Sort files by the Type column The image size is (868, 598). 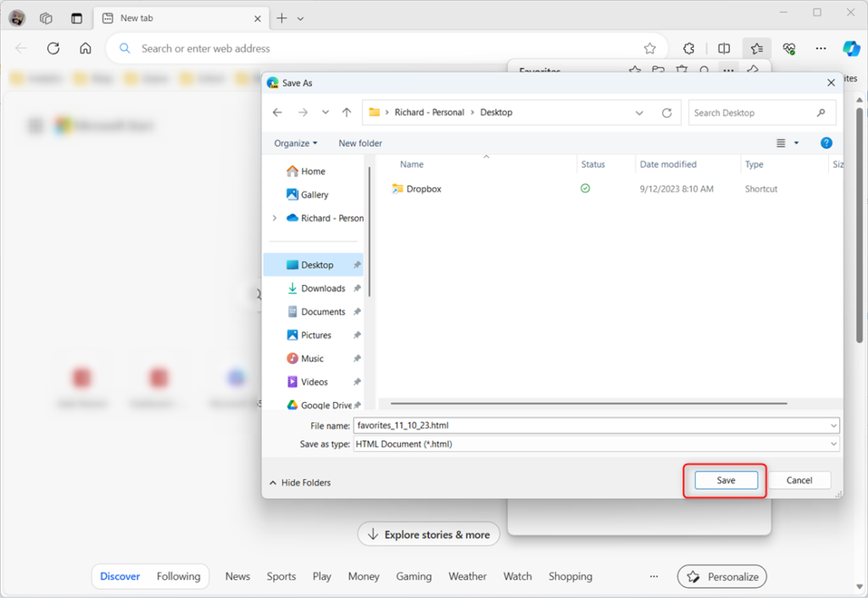(x=754, y=165)
